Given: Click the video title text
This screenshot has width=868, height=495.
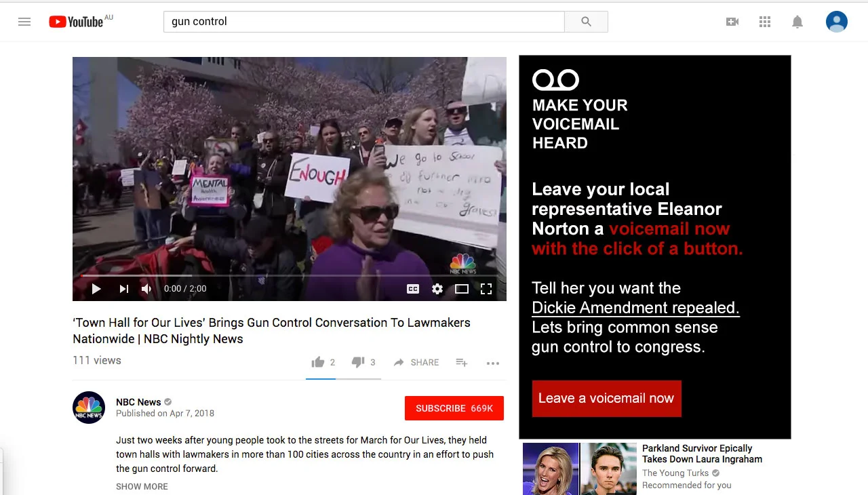Looking at the screenshot, I should (x=271, y=331).
